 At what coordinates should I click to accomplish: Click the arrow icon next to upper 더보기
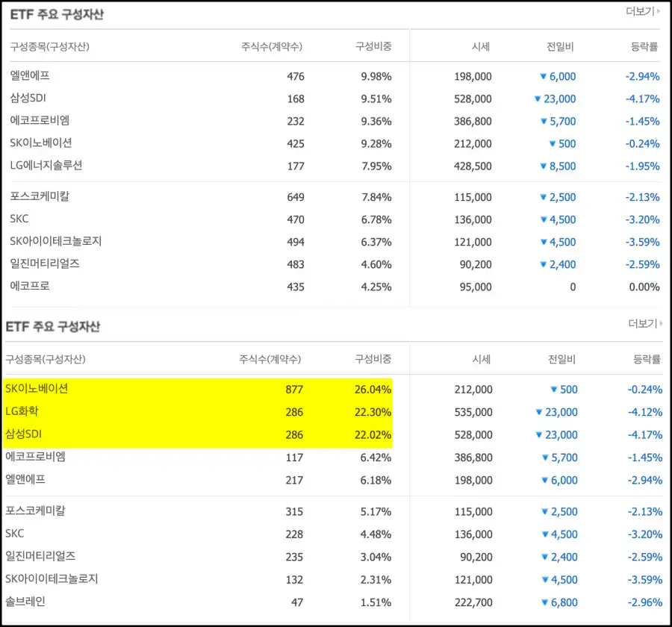click(x=659, y=12)
